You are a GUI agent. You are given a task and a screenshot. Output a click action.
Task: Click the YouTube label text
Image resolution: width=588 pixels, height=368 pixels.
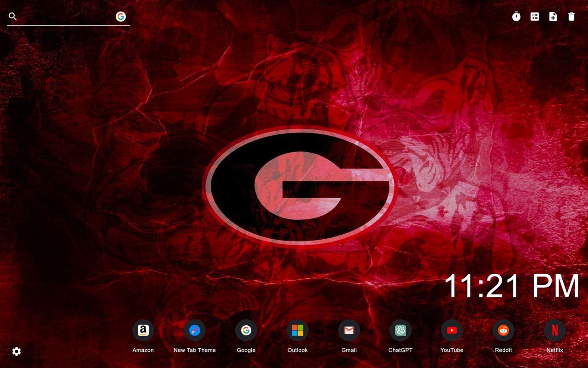pyautogui.click(x=452, y=350)
